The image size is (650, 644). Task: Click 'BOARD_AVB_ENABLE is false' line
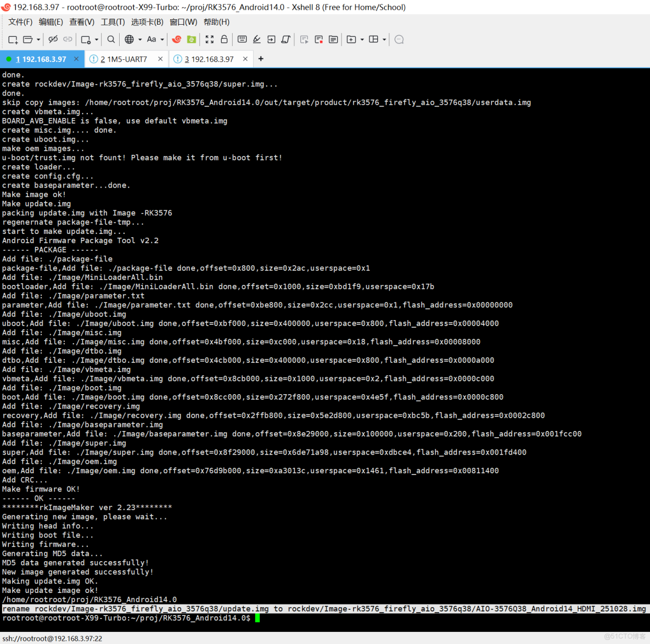(115, 121)
